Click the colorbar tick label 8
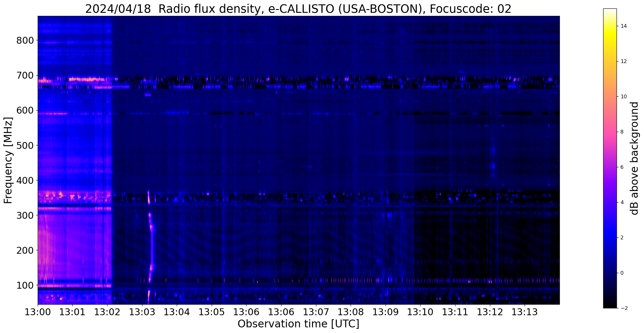 [622, 132]
